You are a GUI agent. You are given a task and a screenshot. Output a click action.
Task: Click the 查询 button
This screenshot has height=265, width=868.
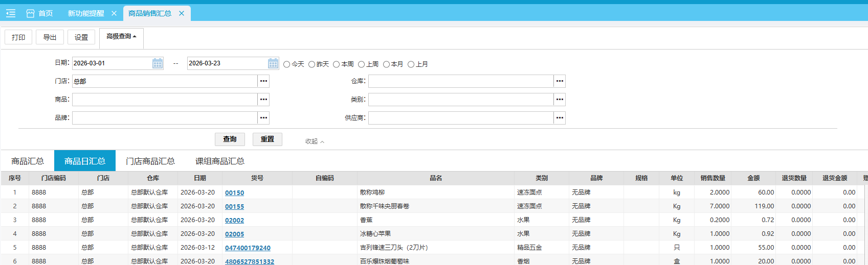(x=230, y=139)
